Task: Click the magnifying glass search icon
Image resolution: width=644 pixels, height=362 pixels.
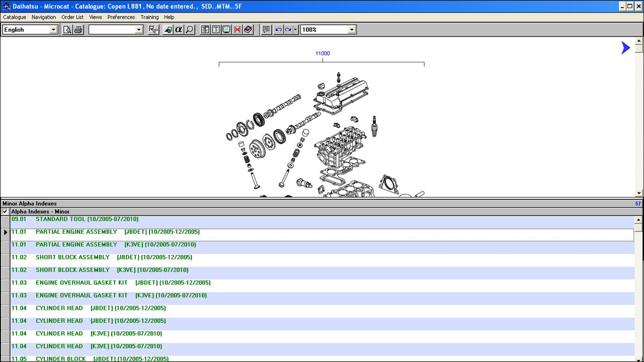Action: point(189,30)
